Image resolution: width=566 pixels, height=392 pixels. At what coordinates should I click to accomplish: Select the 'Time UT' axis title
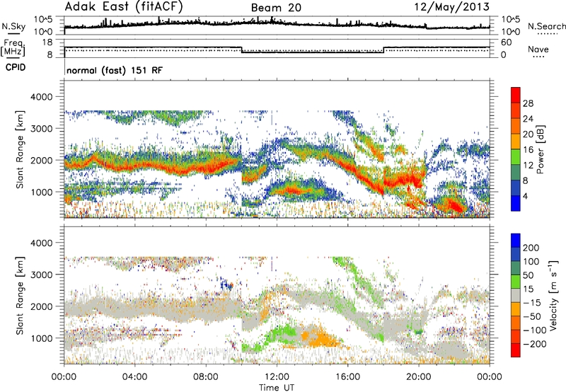point(277,388)
